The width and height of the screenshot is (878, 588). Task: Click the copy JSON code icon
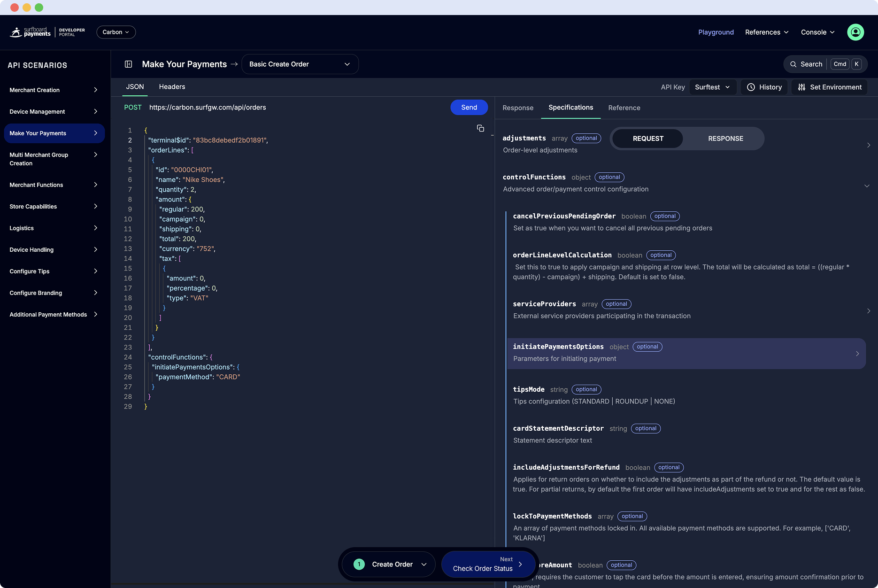(x=480, y=128)
